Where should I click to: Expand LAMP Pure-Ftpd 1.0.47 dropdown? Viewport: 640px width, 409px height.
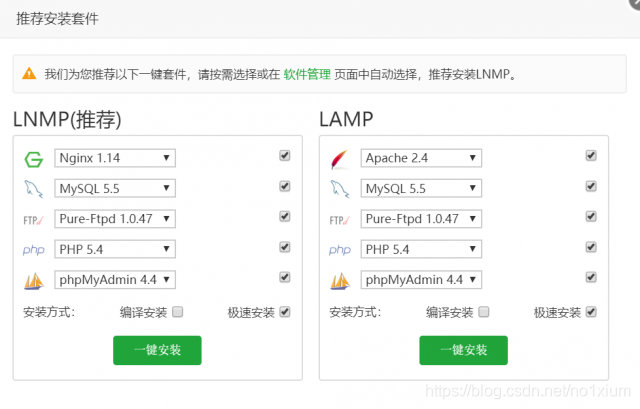click(421, 219)
